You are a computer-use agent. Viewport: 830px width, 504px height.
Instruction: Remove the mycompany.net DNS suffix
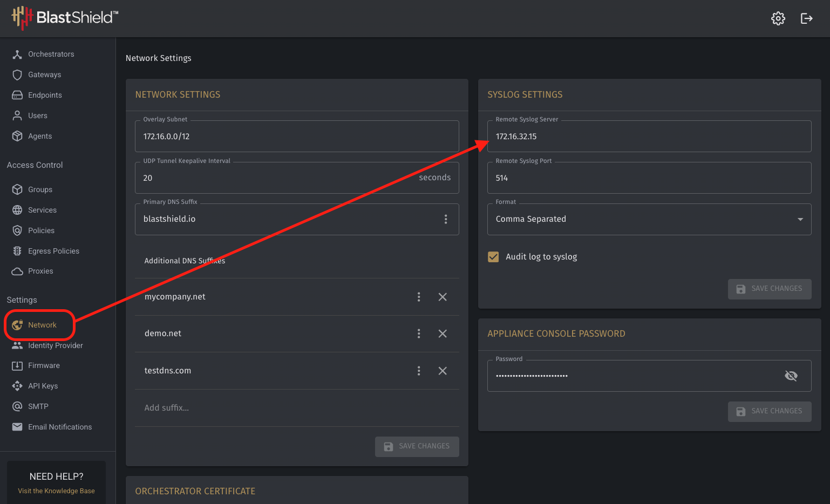tap(443, 297)
